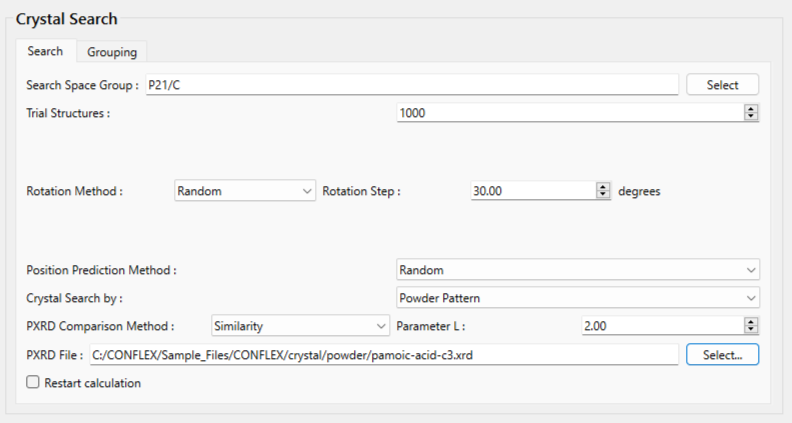Expand the Position Prediction Method dropdown

[x=577, y=270]
